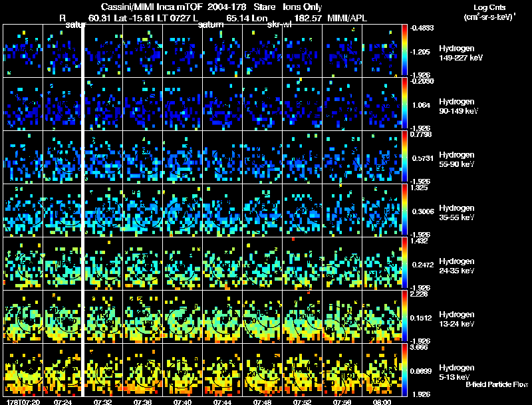Click the color bar next to 35-55 keV row
The height and width of the screenshot is (405, 532).
(x=404, y=210)
